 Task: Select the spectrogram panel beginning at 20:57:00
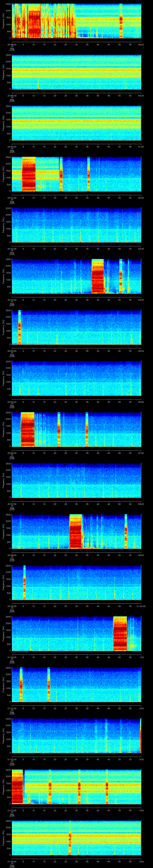click(x=76, y=481)
